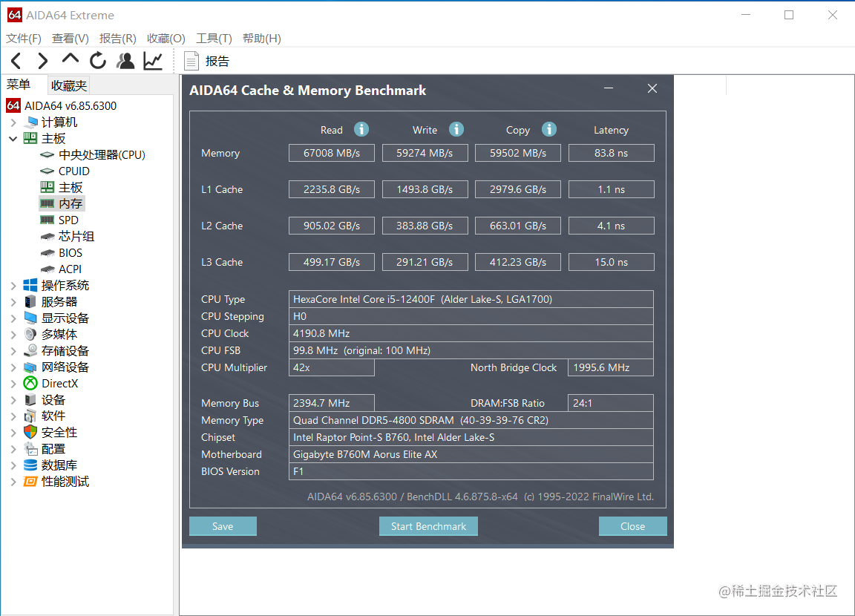
Task: Expand the 软件 tree node
Action: point(13,416)
